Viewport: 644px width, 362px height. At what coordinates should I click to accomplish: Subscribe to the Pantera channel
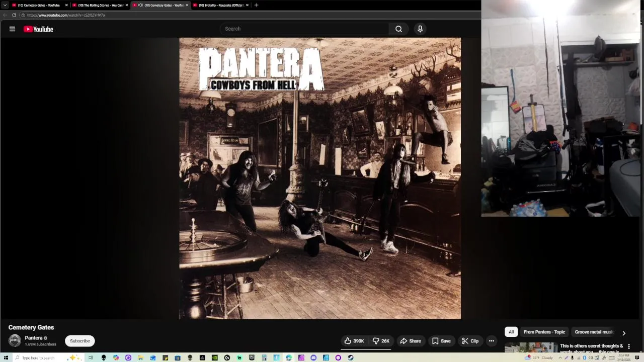(x=79, y=341)
